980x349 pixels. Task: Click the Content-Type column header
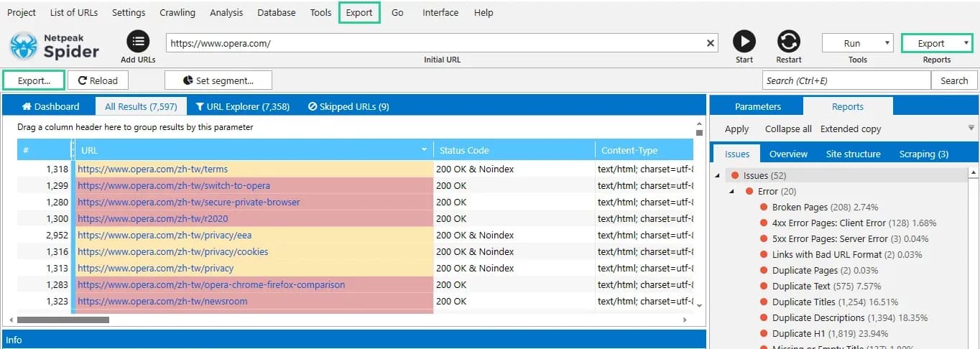[x=644, y=150]
